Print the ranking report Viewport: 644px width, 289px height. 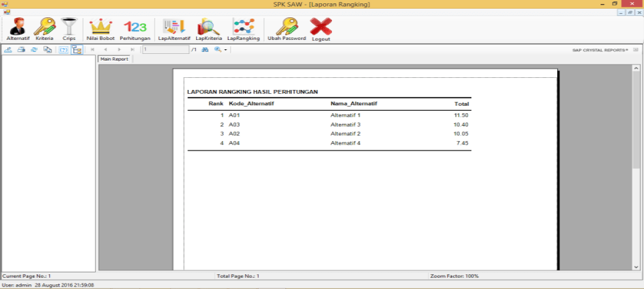pyautogui.click(x=21, y=50)
